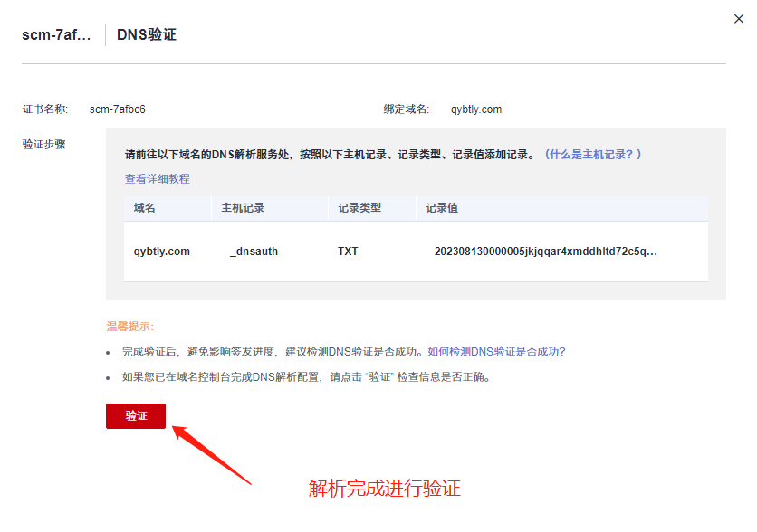
Task: Click the 记录值 column header
Action: pos(442,208)
